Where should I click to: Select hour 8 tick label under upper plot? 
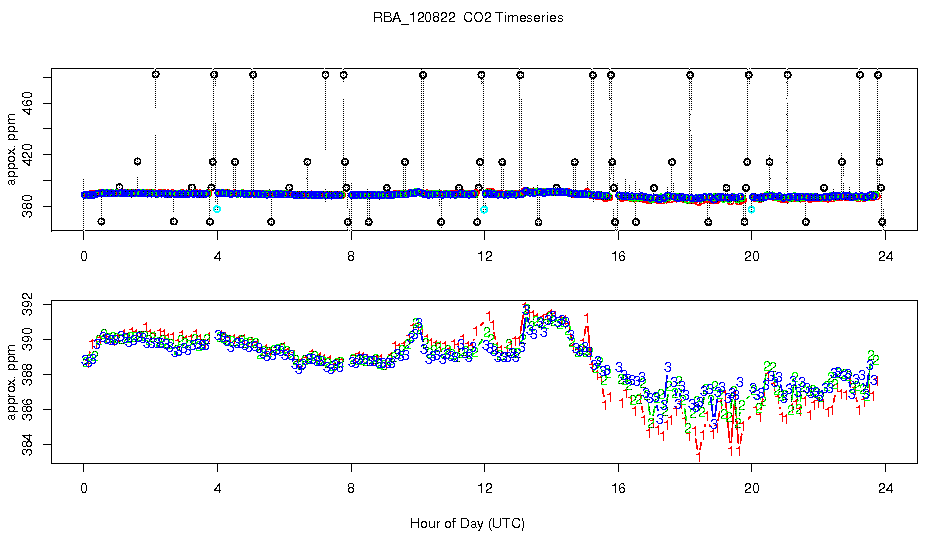point(351,257)
